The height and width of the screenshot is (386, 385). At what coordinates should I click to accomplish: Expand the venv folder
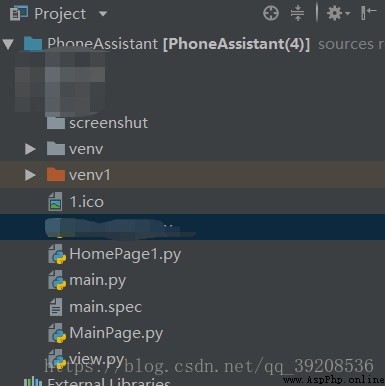[x=30, y=149]
